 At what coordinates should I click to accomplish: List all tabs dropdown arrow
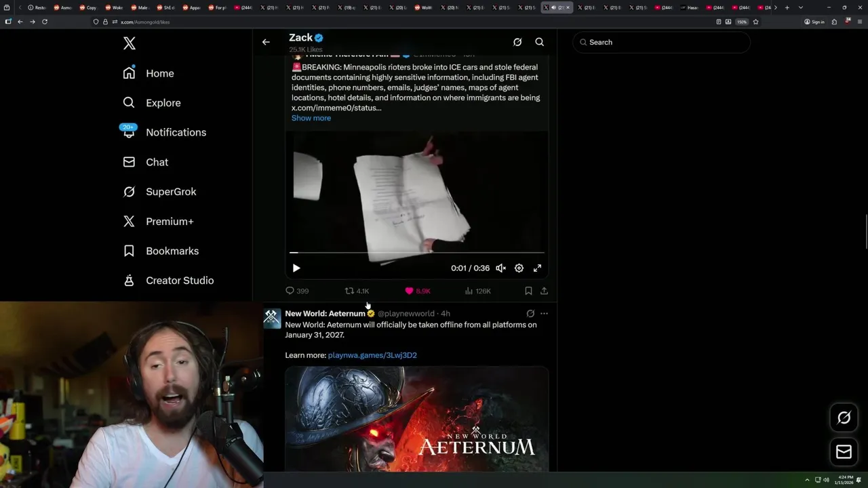click(x=801, y=7)
